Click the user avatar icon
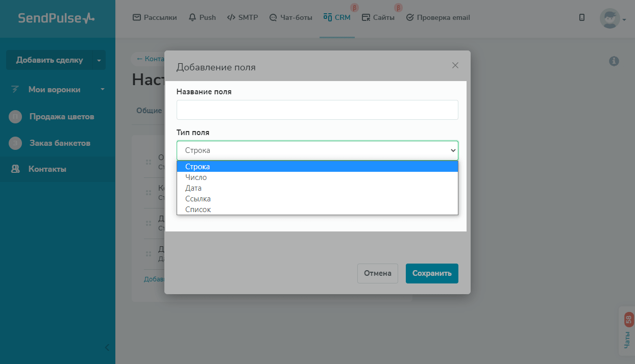The image size is (635, 364). coord(609,18)
